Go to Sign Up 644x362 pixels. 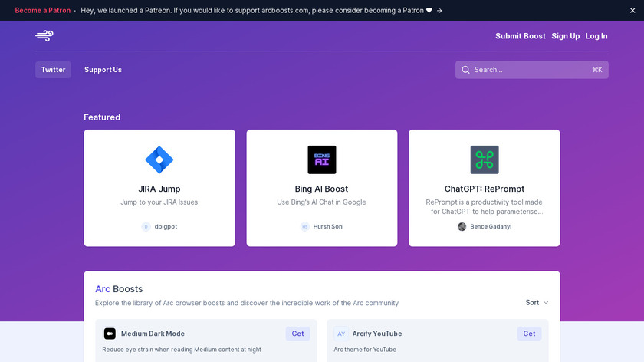coord(566,36)
